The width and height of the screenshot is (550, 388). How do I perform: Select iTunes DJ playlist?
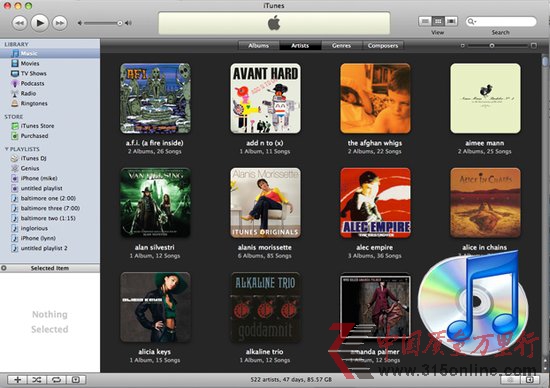50,158
